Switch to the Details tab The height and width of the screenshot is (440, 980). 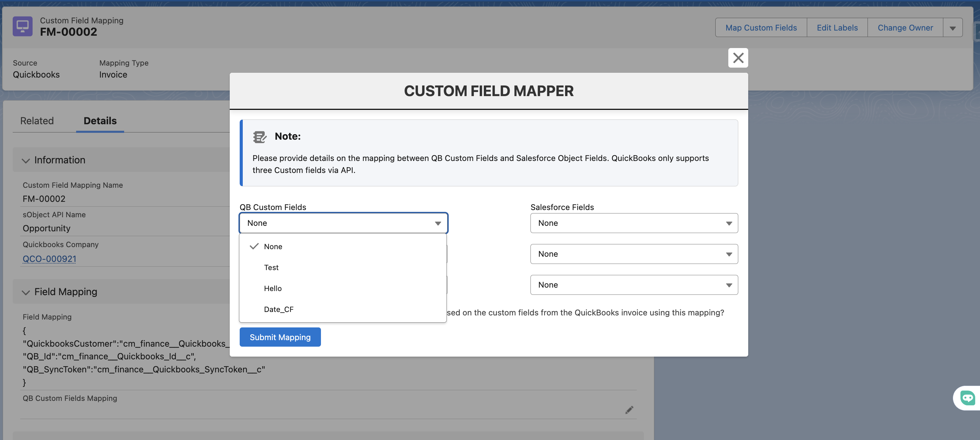click(x=100, y=121)
